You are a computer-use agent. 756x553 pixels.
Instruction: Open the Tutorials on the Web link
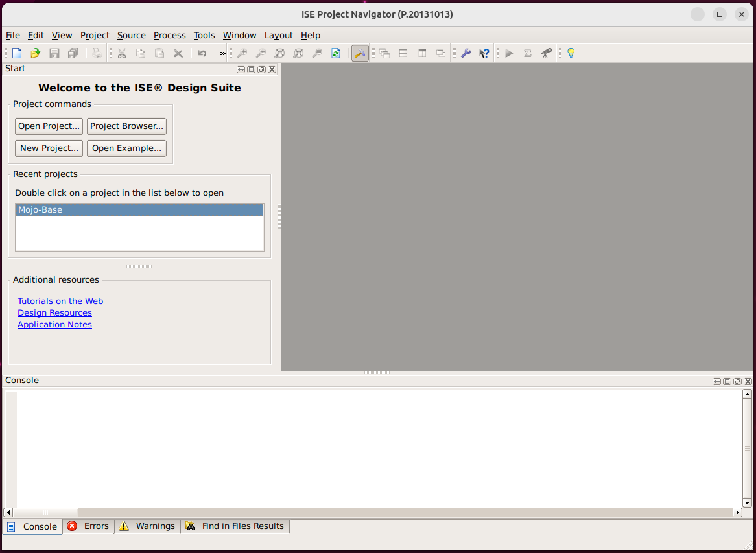click(60, 301)
